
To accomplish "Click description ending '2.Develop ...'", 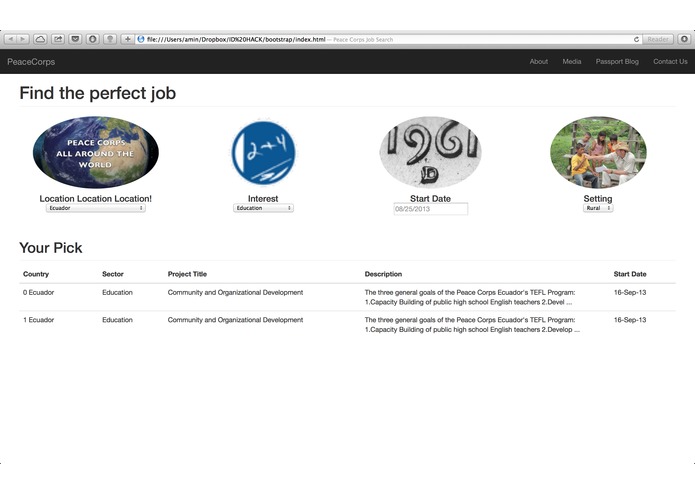I will coord(472,325).
